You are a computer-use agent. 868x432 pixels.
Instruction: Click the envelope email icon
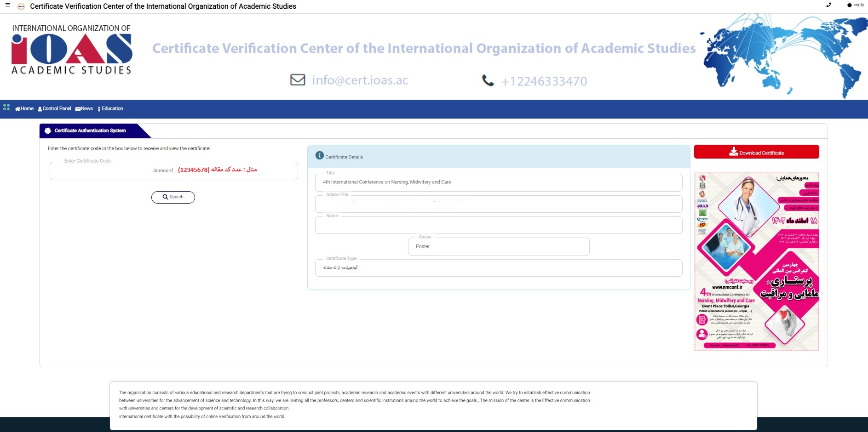point(298,80)
